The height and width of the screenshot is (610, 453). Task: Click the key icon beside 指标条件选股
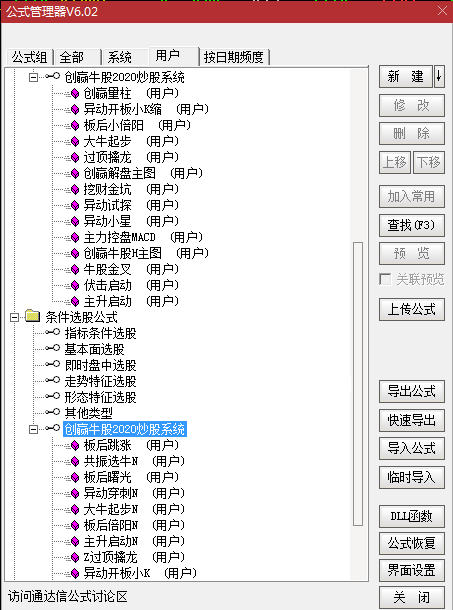pyautogui.click(x=53, y=333)
